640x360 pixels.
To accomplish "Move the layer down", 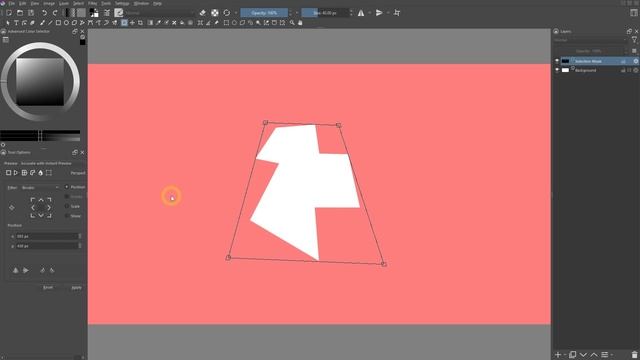I will 583,355.
